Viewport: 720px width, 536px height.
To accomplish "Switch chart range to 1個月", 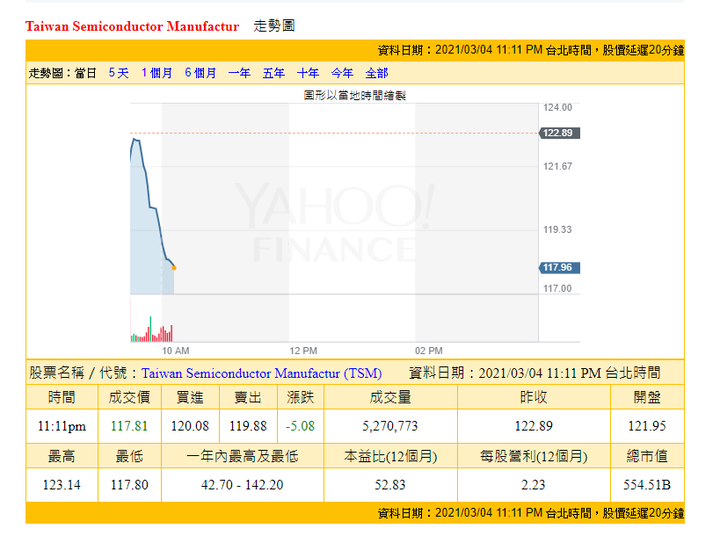I will tap(157, 73).
